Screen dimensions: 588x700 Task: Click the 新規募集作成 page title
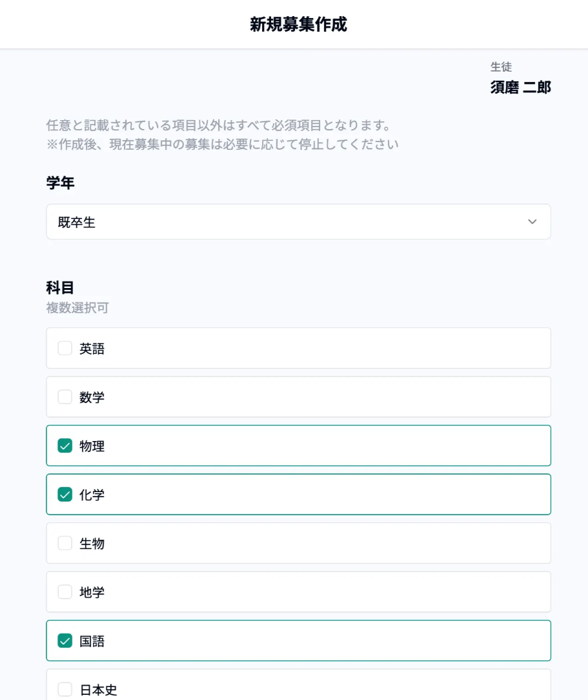298,25
